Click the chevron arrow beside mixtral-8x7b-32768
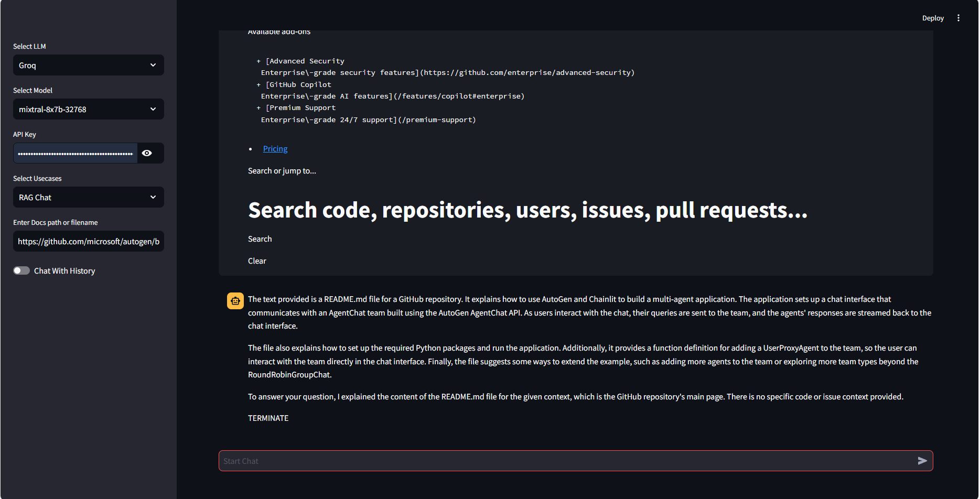Viewport: 980px width, 499px height. pos(153,109)
